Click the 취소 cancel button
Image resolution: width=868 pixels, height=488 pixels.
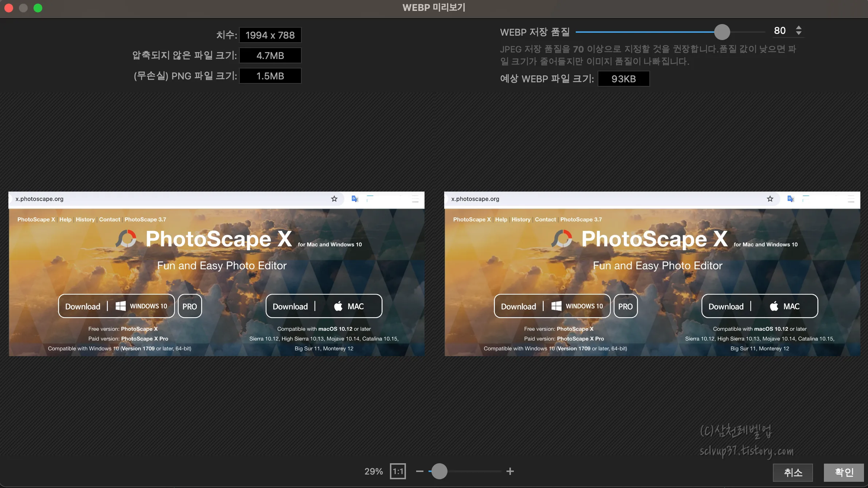(793, 472)
